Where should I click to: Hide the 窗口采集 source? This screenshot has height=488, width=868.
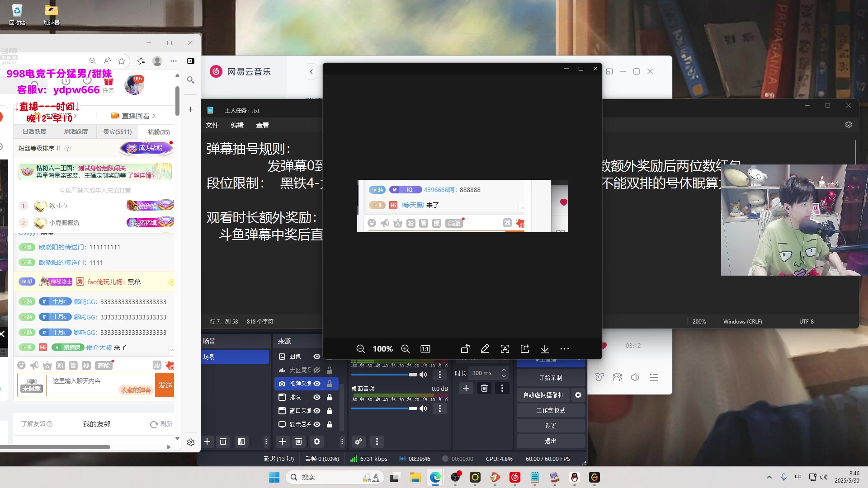pyautogui.click(x=317, y=411)
